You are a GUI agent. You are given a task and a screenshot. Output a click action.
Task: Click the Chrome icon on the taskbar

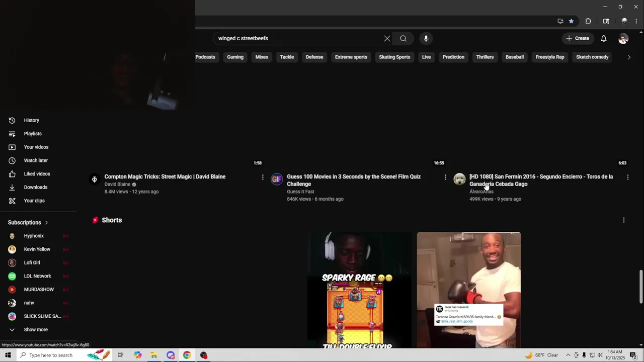[x=187, y=355]
